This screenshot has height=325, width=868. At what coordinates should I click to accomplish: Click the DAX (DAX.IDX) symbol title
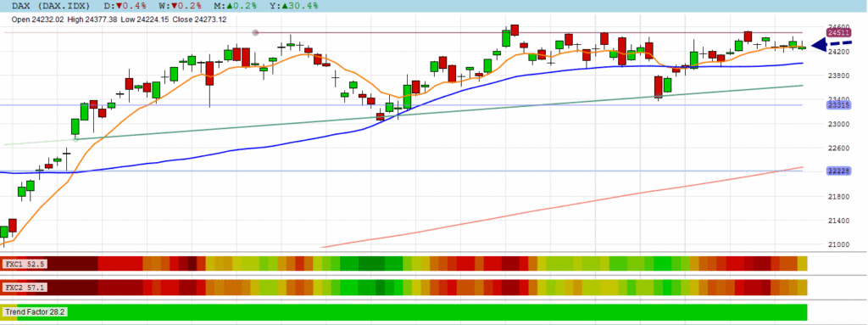(52, 6)
